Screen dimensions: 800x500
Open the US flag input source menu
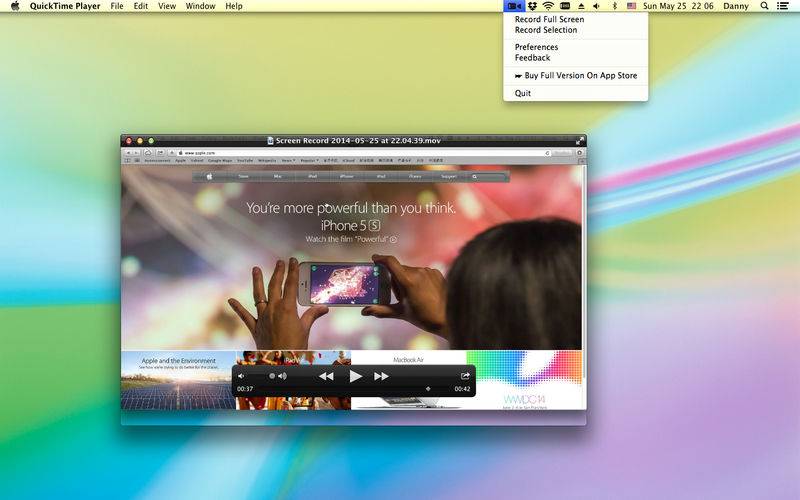632,6
